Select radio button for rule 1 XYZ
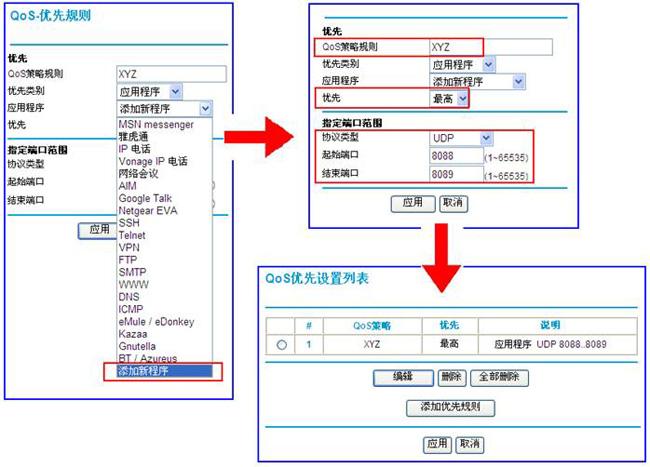Viewport: 650px width, 467px height. pos(281,344)
